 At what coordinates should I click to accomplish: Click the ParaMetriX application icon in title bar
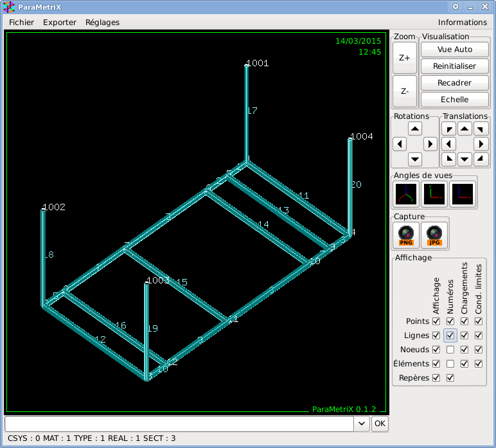tap(9, 7)
